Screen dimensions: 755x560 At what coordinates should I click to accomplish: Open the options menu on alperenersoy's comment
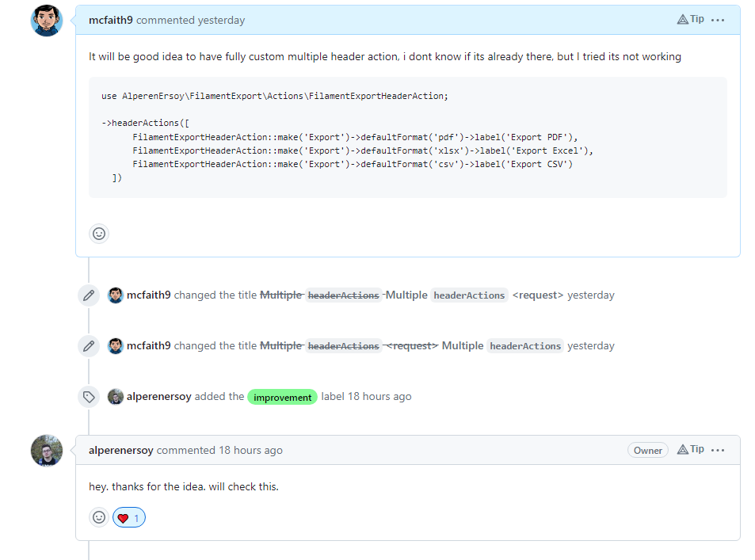click(x=718, y=450)
